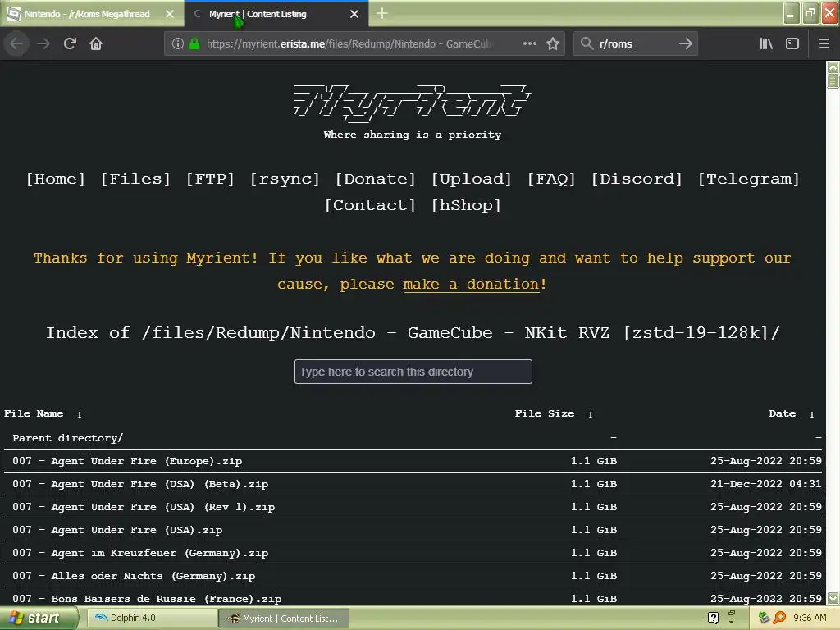Open the [rsync] navigation link
The image size is (840, 630).
point(285,179)
